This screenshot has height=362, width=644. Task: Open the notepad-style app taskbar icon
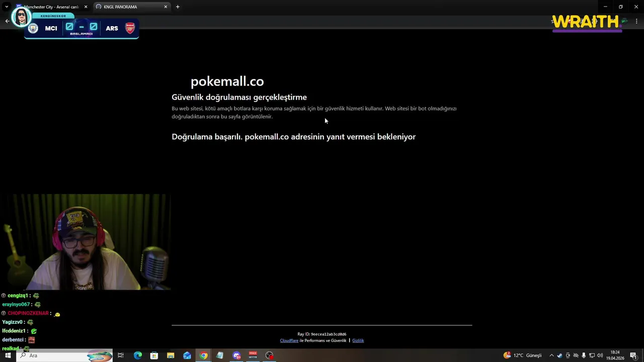[x=220, y=355]
